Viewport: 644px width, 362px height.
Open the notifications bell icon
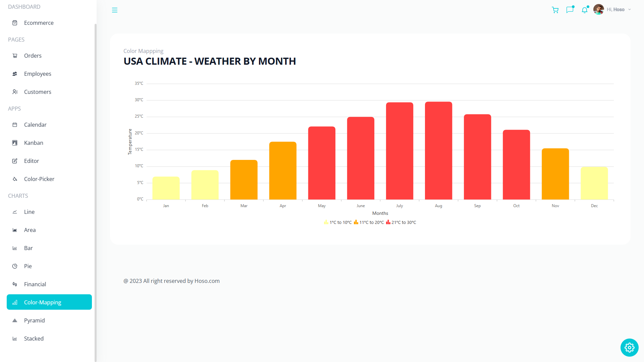(585, 10)
